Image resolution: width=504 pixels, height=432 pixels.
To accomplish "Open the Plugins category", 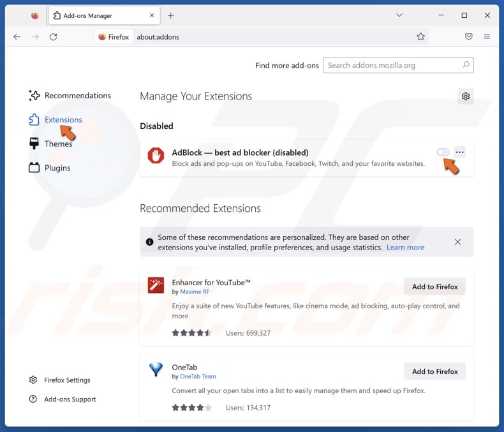I will coord(50,168).
